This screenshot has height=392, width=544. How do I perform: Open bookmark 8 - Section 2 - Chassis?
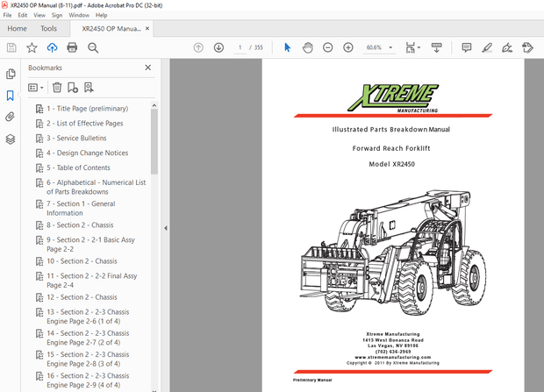[80, 225]
